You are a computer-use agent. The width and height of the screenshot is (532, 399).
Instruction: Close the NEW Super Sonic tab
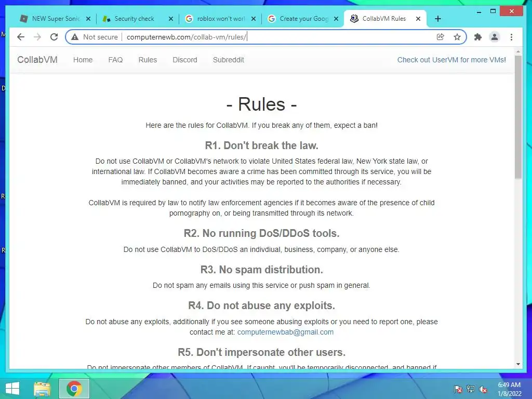click(x=88, y=19)
